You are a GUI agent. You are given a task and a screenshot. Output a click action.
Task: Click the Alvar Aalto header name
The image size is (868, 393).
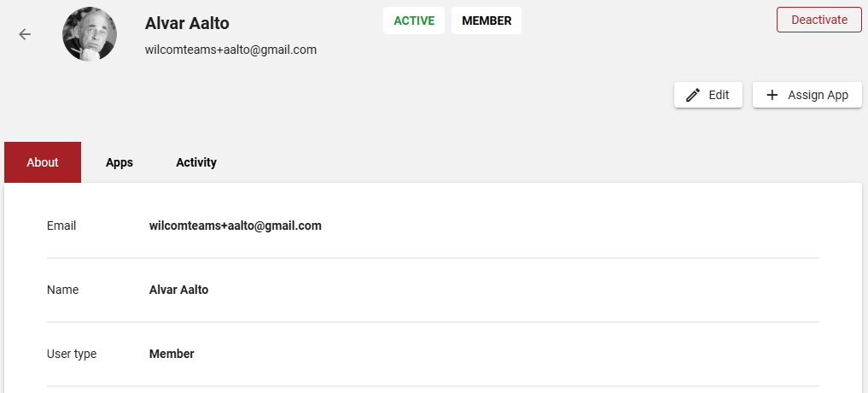187,23
